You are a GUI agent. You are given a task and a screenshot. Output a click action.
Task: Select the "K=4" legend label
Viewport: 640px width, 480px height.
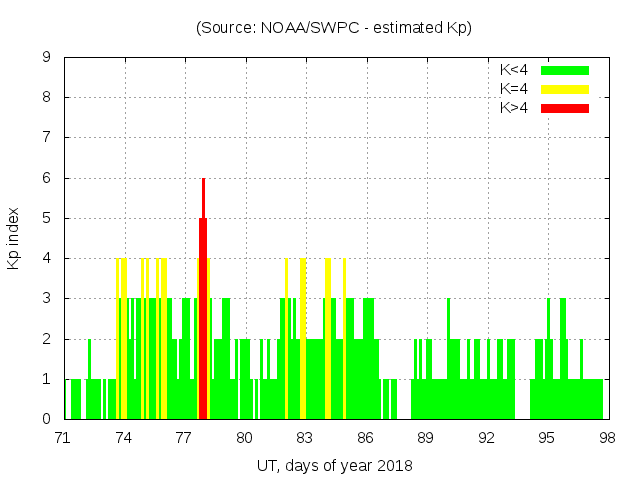pyautogui.click(x=515, y=89)
